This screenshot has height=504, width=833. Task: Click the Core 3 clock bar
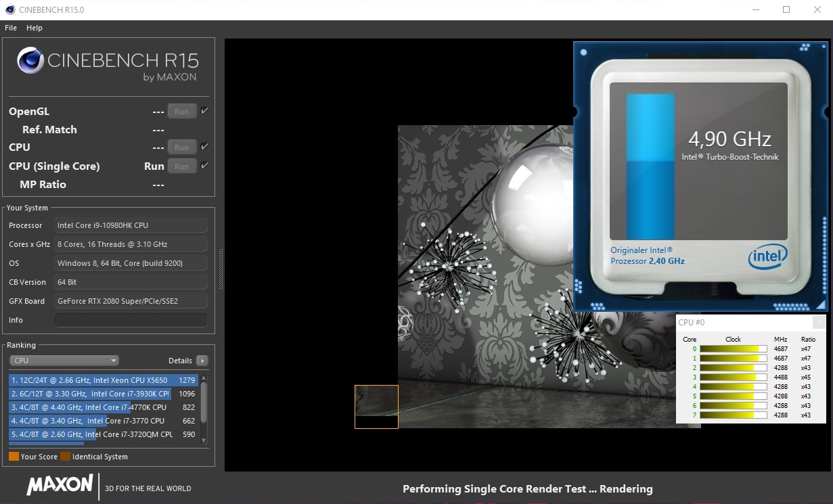tap(733, 377)
